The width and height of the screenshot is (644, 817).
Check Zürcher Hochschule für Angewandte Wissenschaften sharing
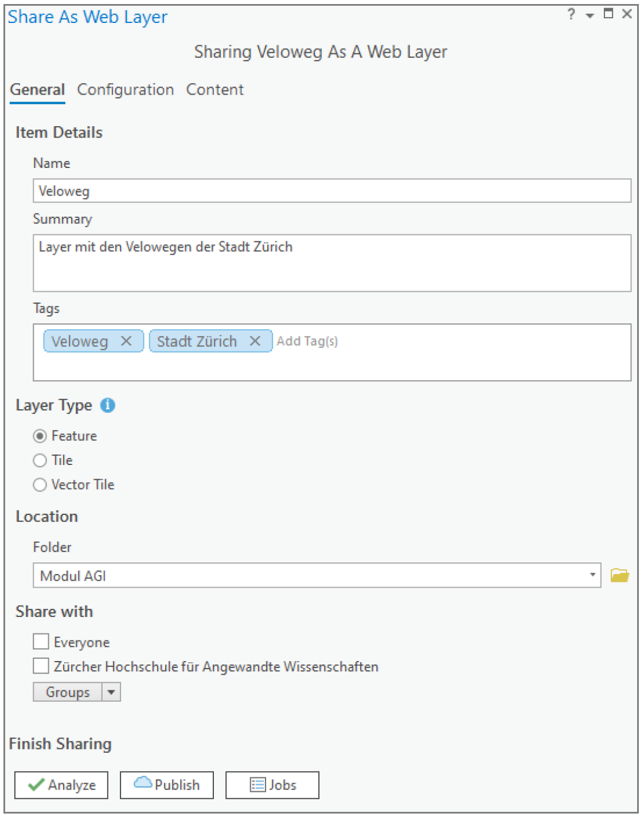(41, 666)
